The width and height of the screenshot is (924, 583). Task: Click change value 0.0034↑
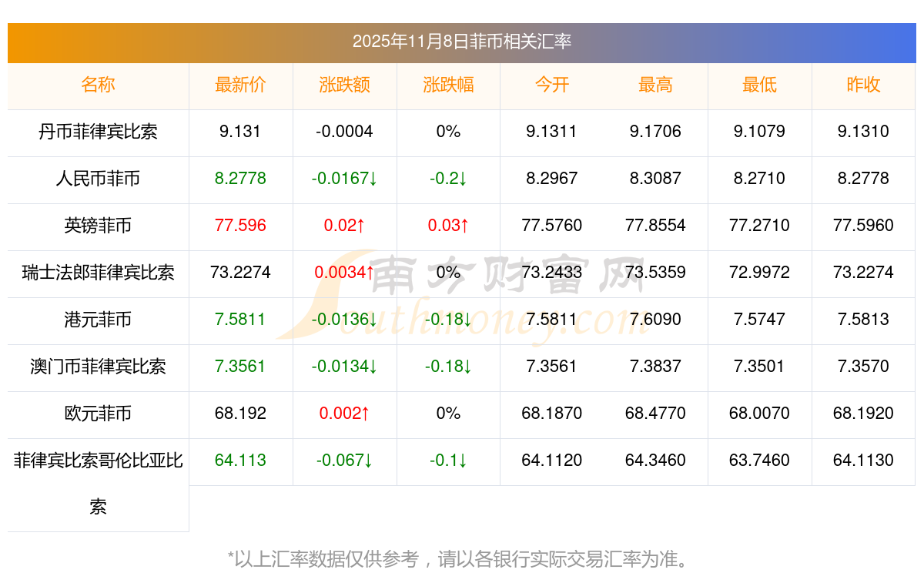tap(344, 273)
